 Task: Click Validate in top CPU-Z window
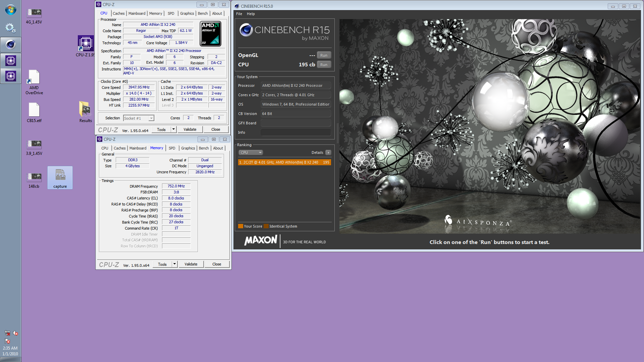[190, 129]
